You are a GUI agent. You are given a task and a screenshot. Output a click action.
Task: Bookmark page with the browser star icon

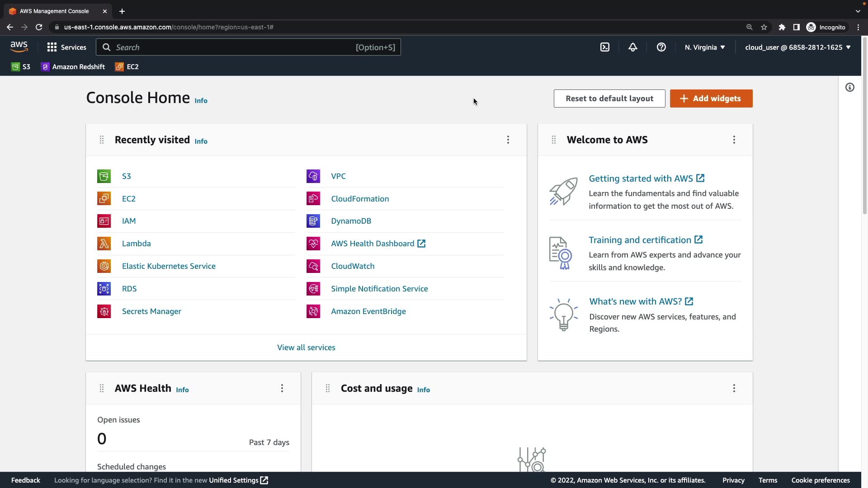tap(764, 27)
